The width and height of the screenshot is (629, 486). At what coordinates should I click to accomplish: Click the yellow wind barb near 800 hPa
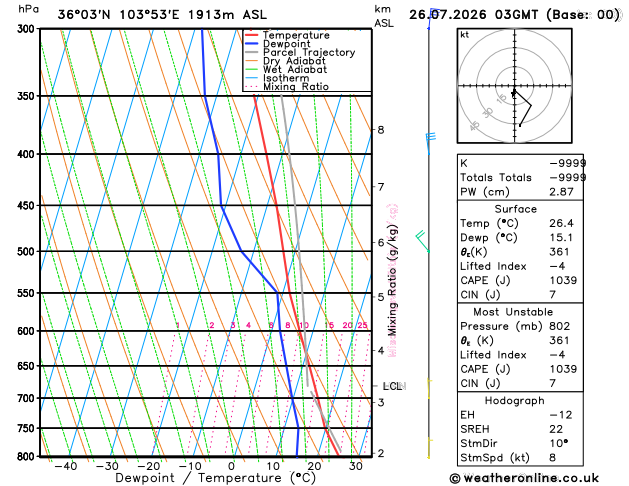click(429, 448)
